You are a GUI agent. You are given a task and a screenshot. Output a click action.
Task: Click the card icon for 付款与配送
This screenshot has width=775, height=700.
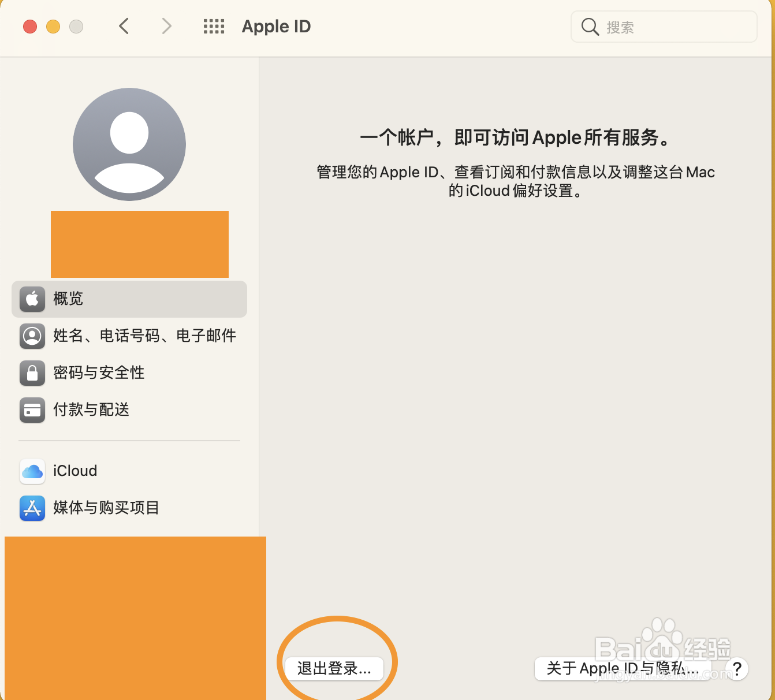click(x=32, y=409)
